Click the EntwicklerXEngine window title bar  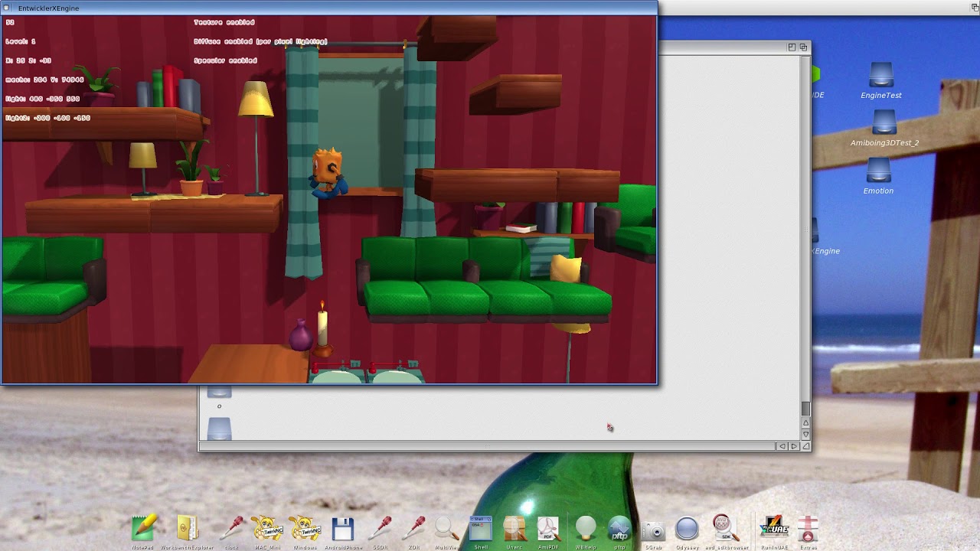point(329,8)
